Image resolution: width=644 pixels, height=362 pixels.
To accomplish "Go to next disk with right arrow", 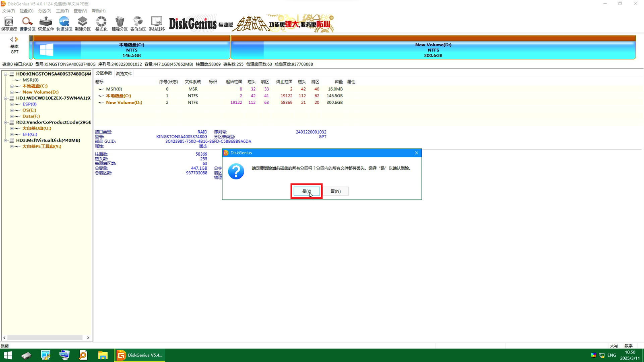I will click(x=17, y=39).
